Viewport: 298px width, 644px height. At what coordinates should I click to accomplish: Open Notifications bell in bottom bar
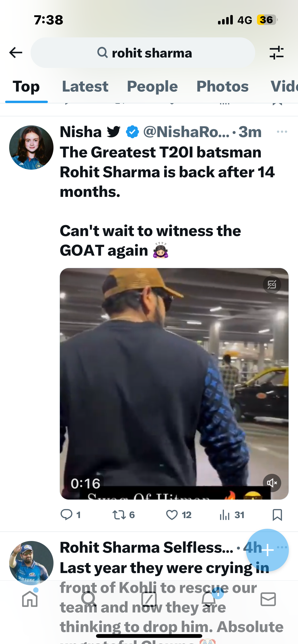209,599
